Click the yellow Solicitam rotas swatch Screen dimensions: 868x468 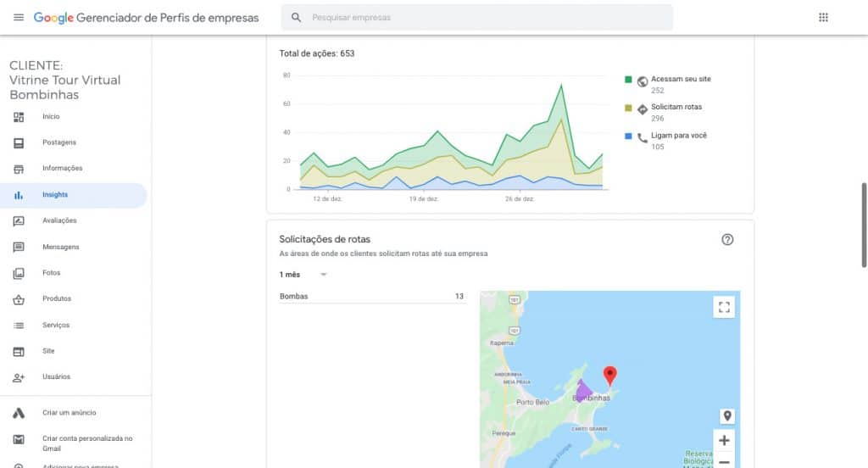click(x=628, y=108)
